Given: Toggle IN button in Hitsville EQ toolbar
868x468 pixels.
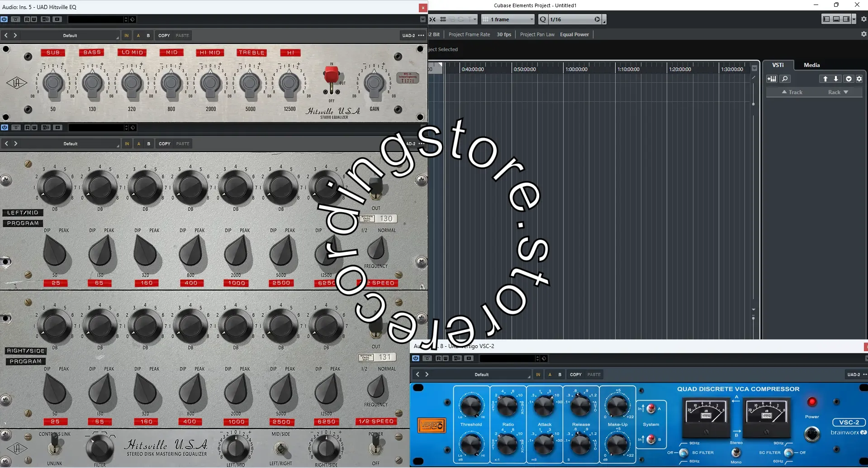Looking at the screenshot, I should pos(127,35).
